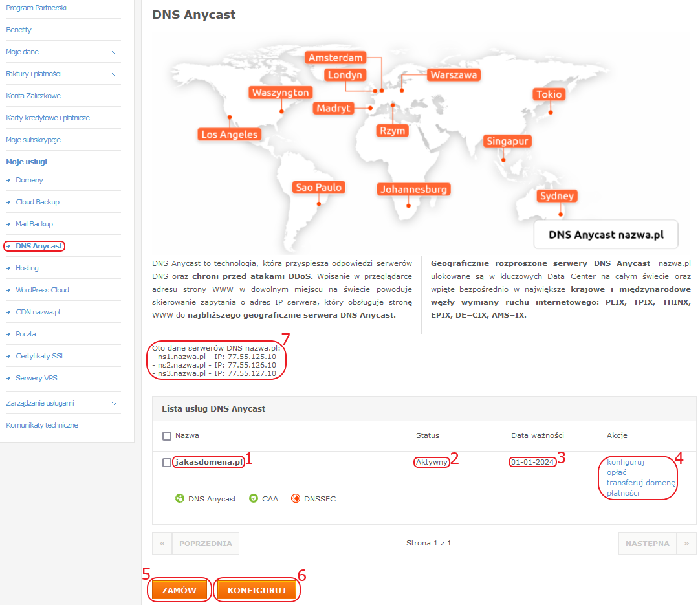Open Komunikaty techniczne sidebar item
This screenshot has height=605, width=700.
click(42, 425)
